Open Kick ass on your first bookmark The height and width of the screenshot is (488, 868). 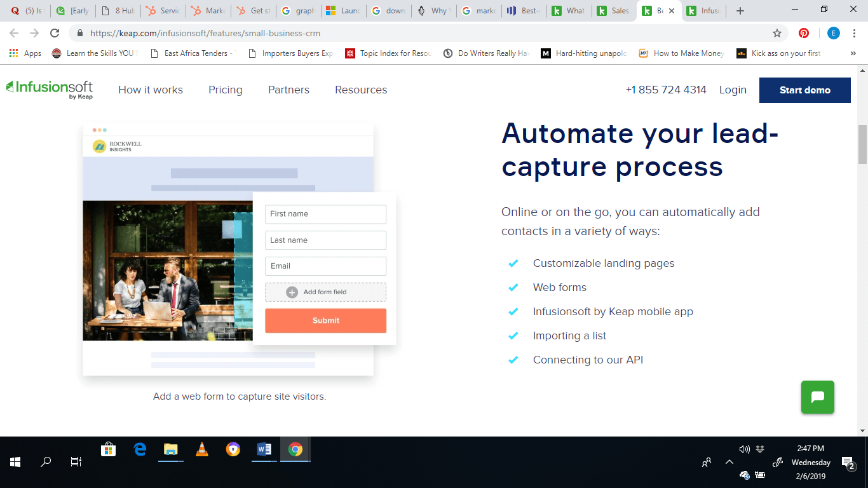[x=778, y=53]
